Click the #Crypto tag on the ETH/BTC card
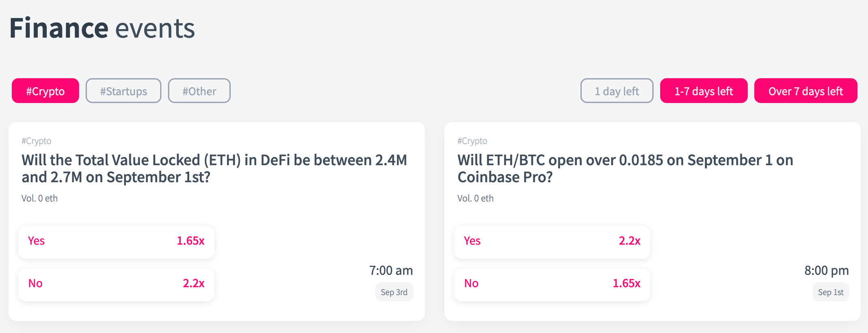The image size is (868, 333). [x=472, y=141]
